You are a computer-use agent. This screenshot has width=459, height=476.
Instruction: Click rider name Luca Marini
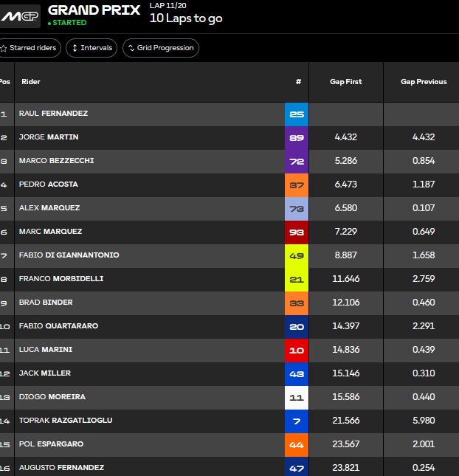coord(46,350)
